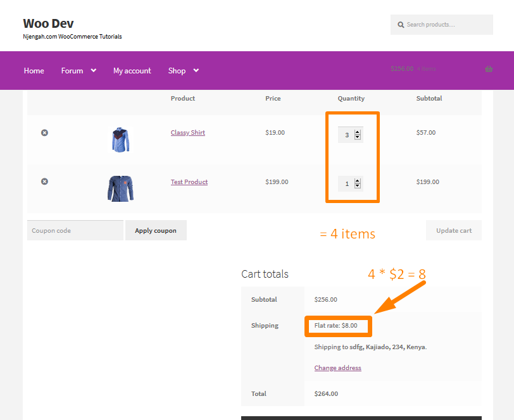Screen dimensions: 514x420
Task: Focus the Coupon code field
Action: coord(75,230)
